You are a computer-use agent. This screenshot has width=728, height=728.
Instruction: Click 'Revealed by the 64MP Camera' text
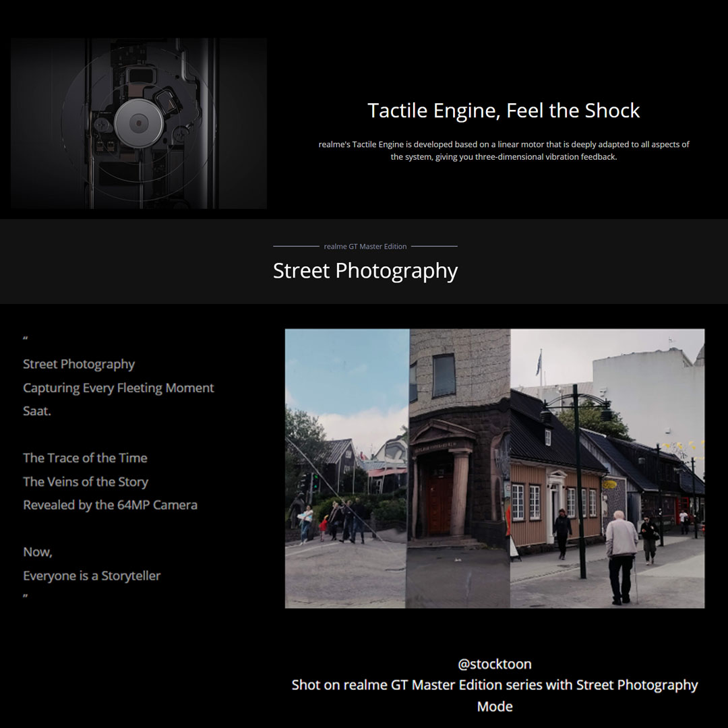pos(110,505)
